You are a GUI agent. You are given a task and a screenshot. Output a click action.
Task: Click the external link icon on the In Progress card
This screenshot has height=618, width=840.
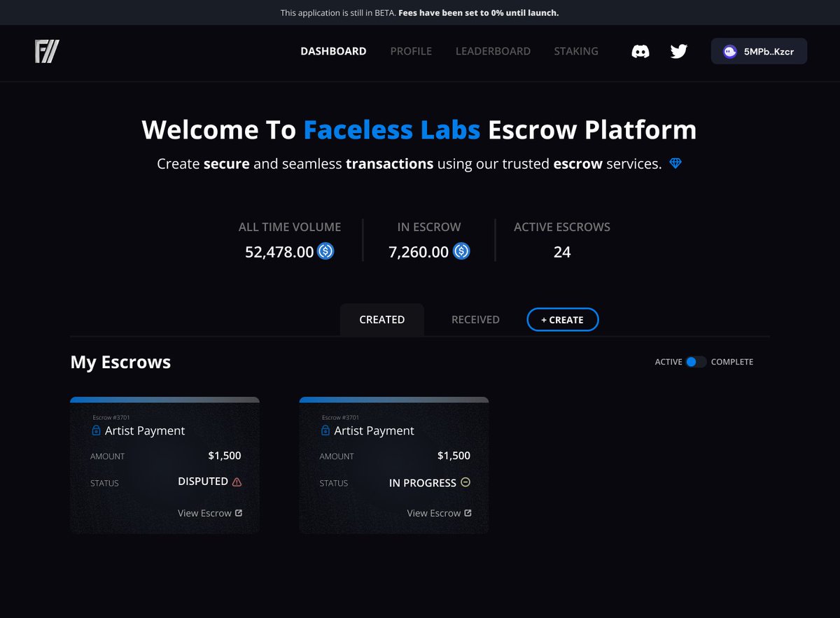coord(468,512)
